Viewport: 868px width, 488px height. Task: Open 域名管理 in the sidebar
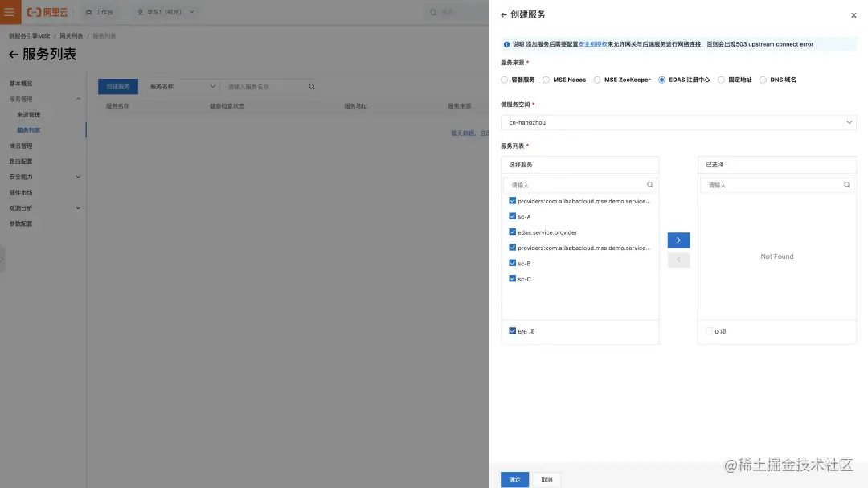[21, 146]
